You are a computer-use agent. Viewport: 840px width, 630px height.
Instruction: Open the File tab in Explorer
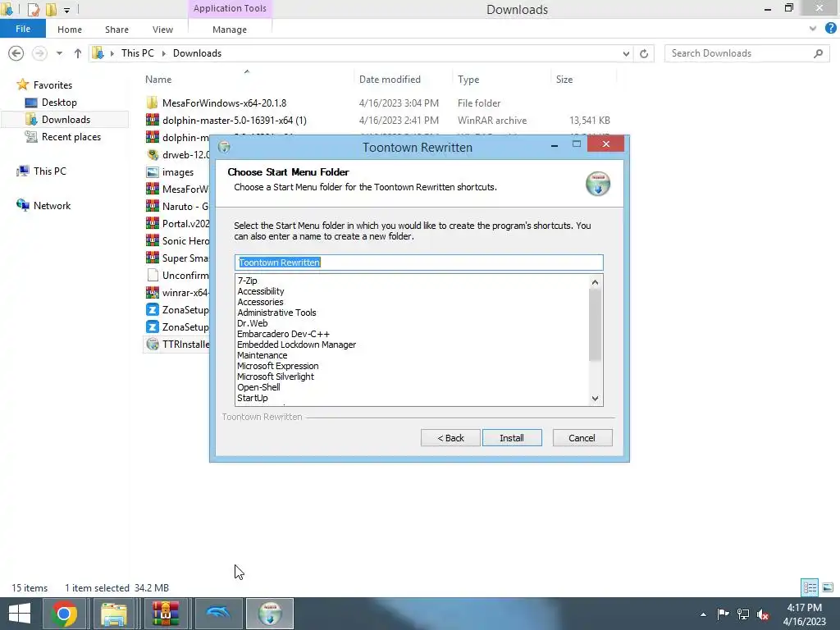pos(22,29)
